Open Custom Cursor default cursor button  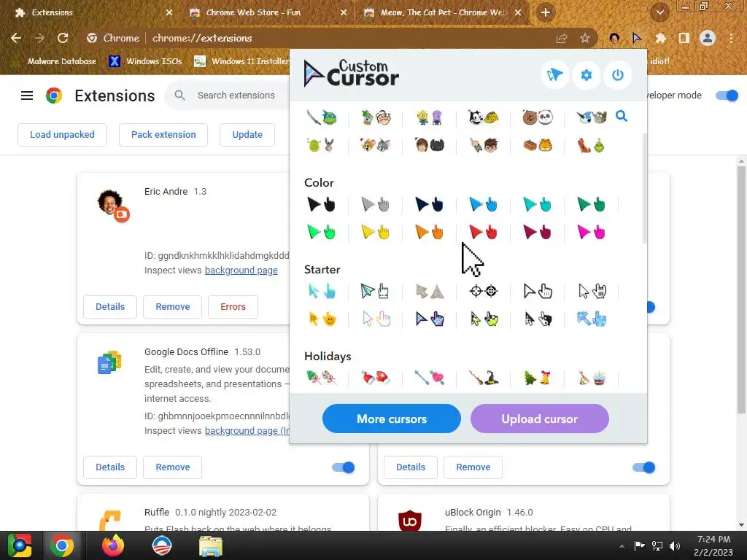tap(555, 75)
